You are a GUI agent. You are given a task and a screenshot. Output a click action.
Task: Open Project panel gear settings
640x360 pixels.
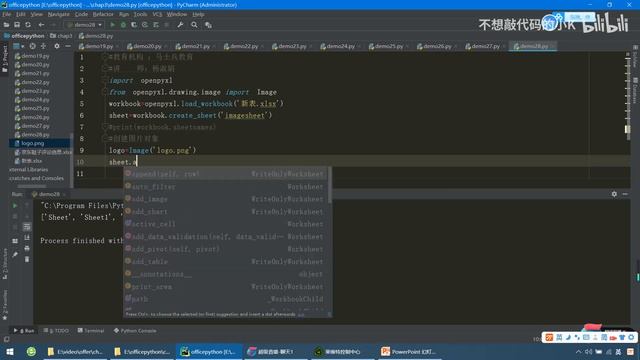point(57,47)
